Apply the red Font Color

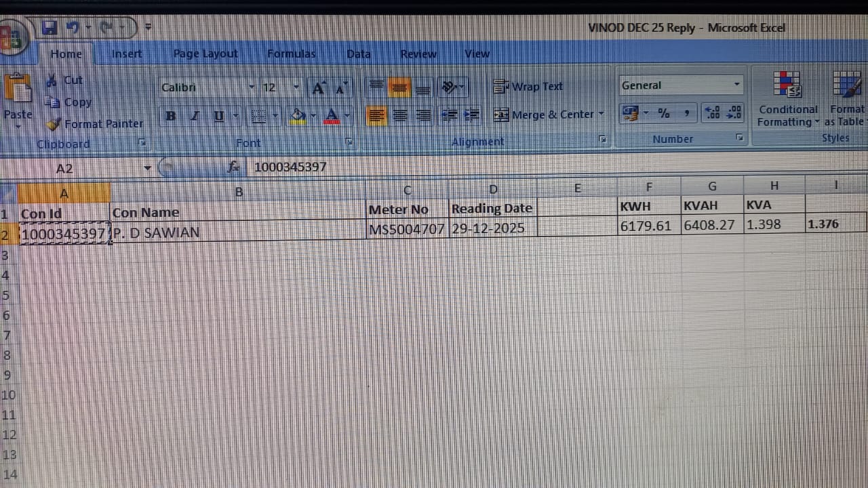[332, 117]
